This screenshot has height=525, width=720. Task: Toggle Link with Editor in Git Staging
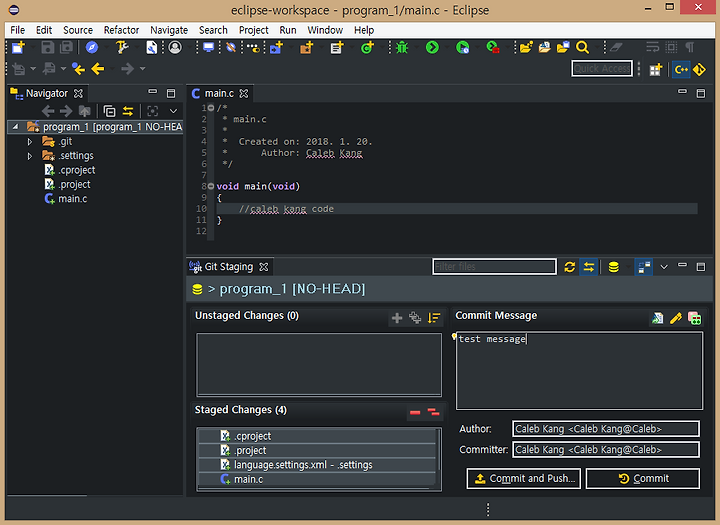tap(589, 266)
